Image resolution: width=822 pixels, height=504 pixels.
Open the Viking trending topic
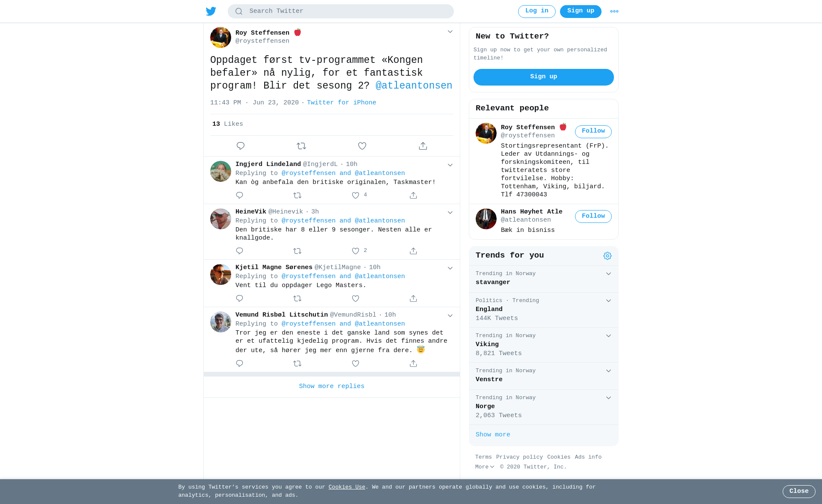click(544, 345)
